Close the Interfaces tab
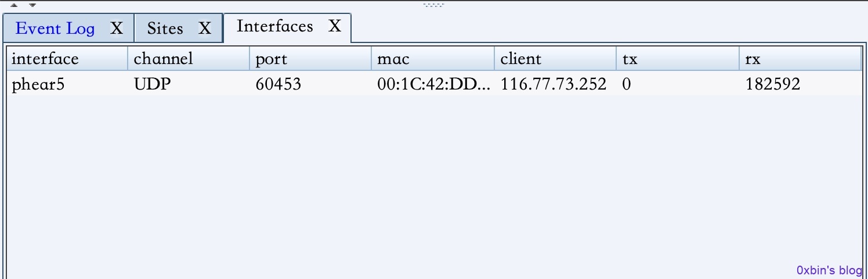Viewport: 868px width, 279px height. [x=335, y=26]
